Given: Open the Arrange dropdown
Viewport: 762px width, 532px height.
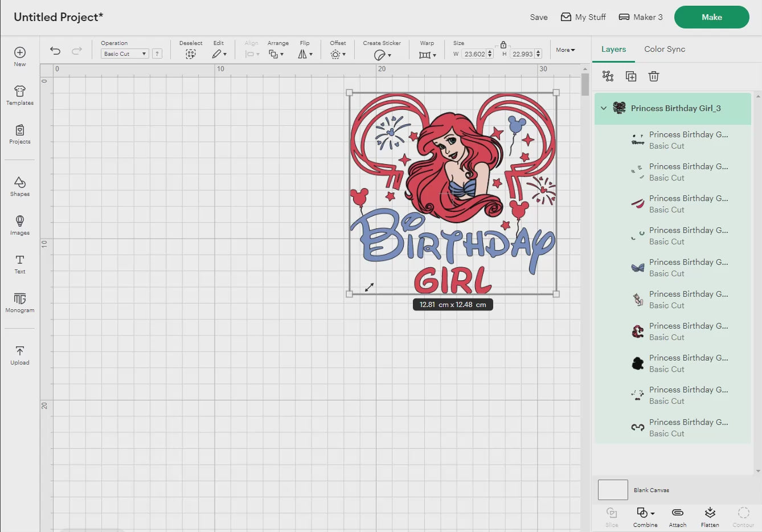Looking at the screenshot, I should click(x=276, y=54).
